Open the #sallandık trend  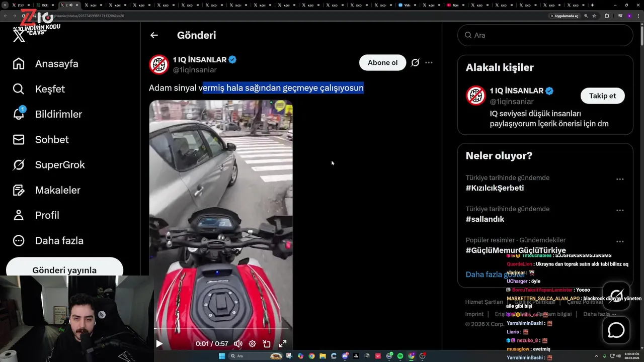click(485, 219)
